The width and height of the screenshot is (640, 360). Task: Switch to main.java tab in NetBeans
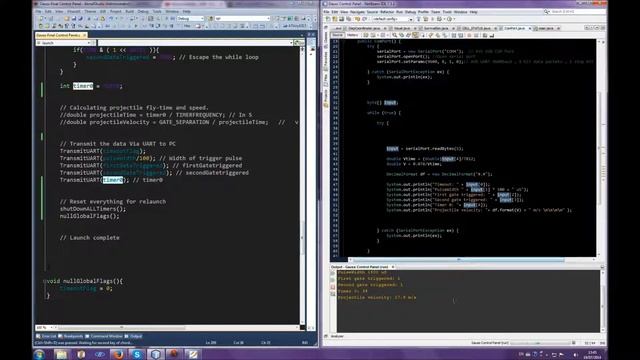pos(546,28)
